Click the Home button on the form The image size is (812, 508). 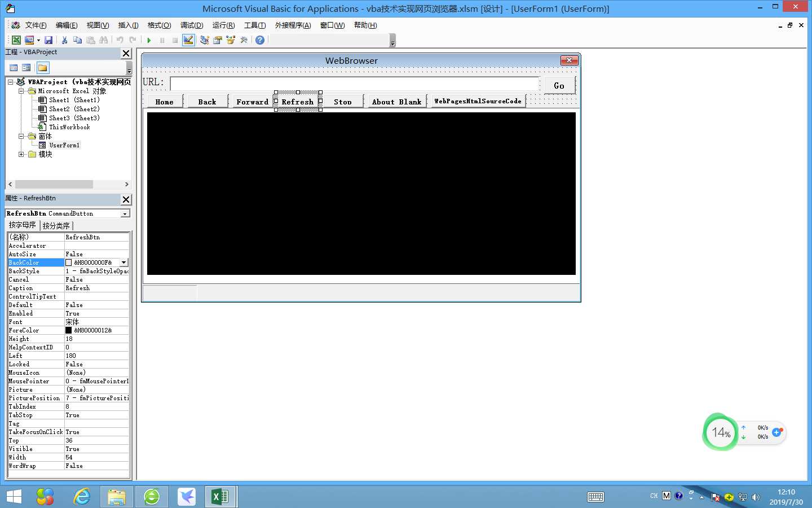[165, 102]
